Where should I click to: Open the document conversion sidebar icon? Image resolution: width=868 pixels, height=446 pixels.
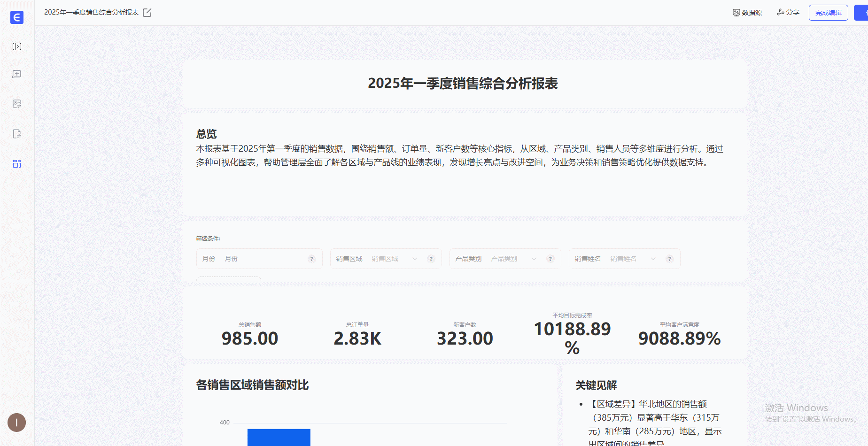pos(17,134)
